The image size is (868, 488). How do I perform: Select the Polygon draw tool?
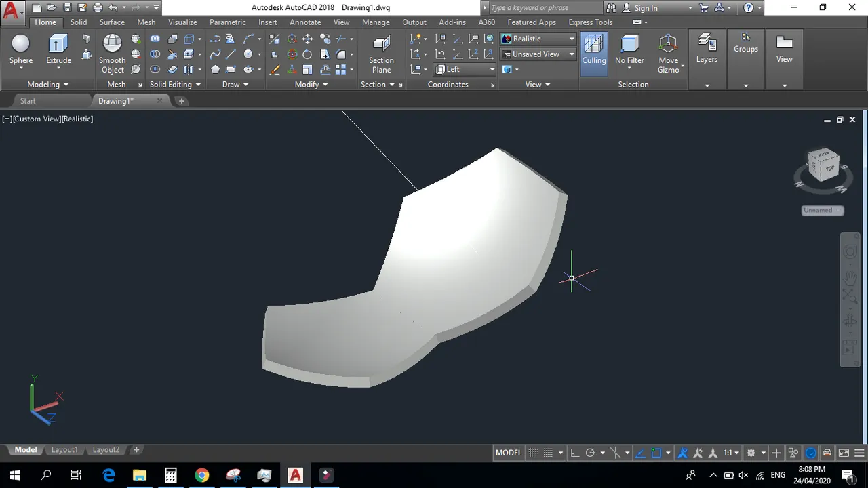tap(215, 69)
